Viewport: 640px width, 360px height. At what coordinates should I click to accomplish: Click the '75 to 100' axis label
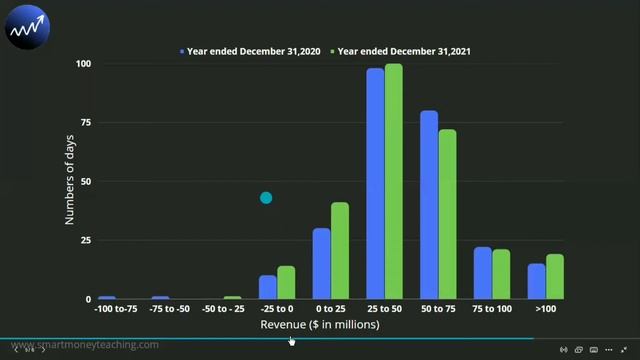tap(492, 309)
